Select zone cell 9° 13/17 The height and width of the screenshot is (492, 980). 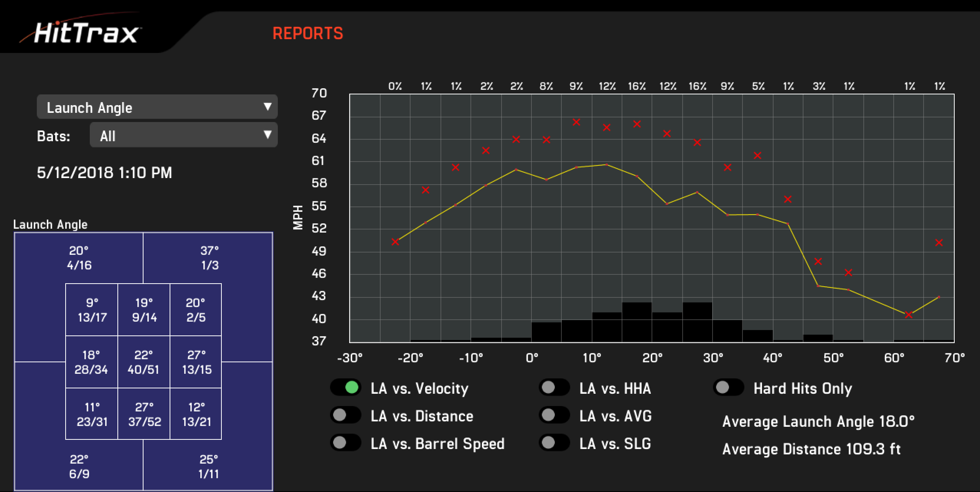pos(92,310)
